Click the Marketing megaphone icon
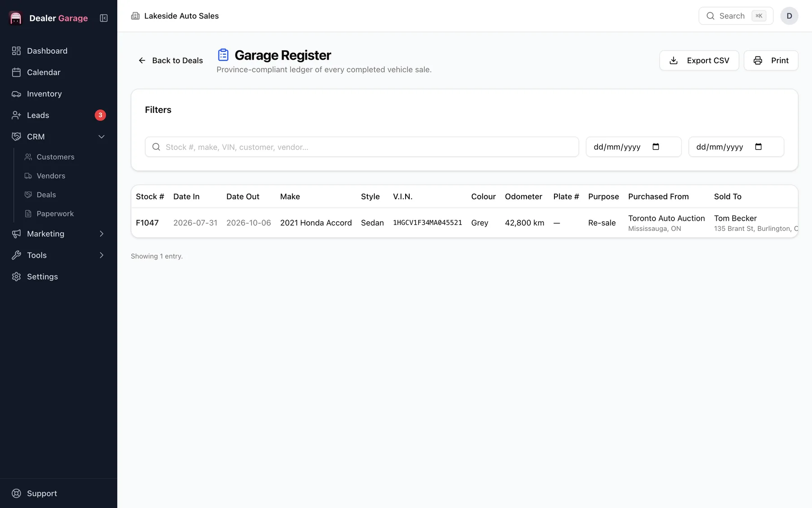812x508 pixels. (16, 234)
